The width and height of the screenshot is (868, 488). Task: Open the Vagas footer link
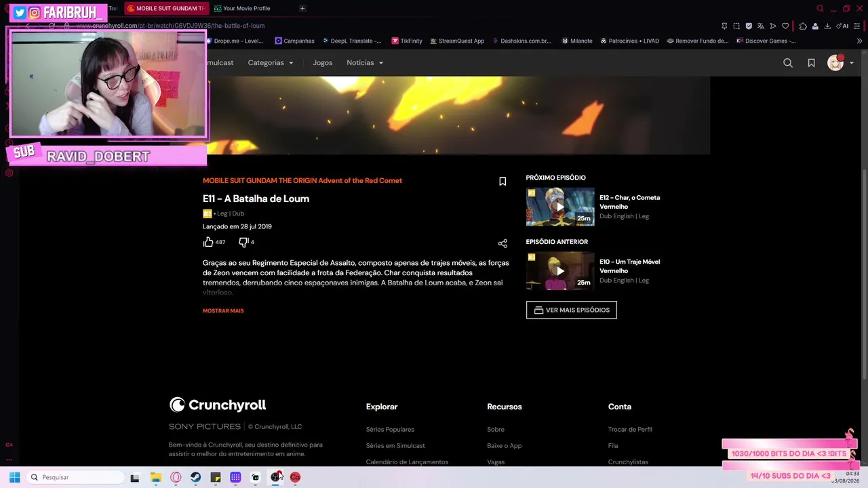pos(496,462)
